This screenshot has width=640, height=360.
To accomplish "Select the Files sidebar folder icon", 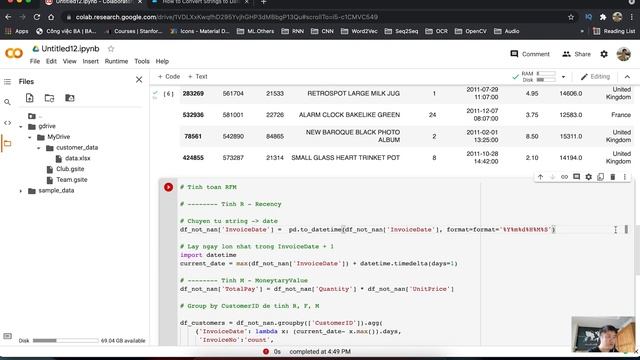I will pos(7,143).
